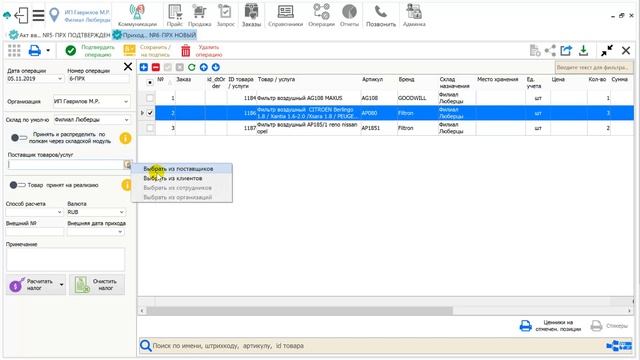Open the Способ расчета dropdown
Image resolution: width=640 pixels, height=360 pixels.
click(x=59, y=212)
